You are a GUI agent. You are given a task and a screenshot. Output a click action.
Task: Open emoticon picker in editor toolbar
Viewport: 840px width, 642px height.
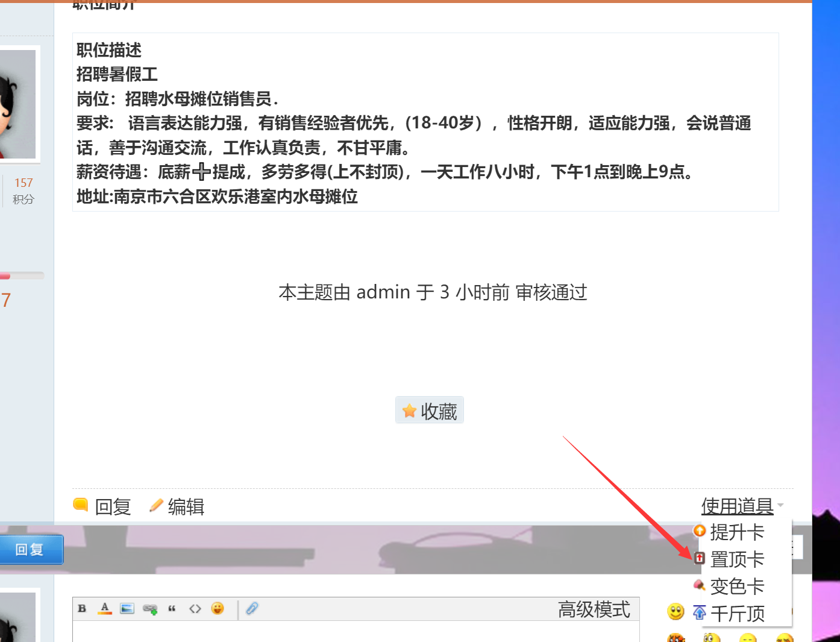coord(218,609)
